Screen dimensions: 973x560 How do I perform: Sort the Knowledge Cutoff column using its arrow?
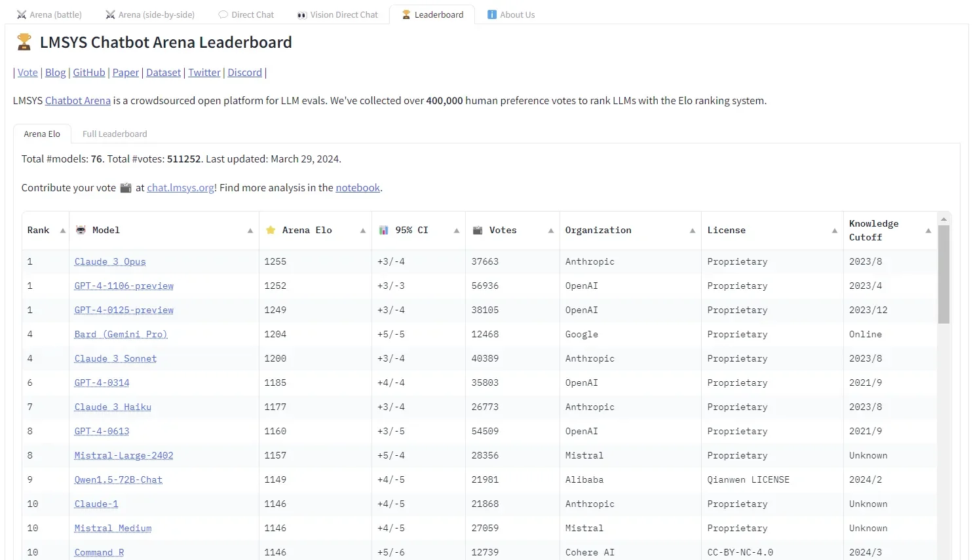tap(928, 231)
